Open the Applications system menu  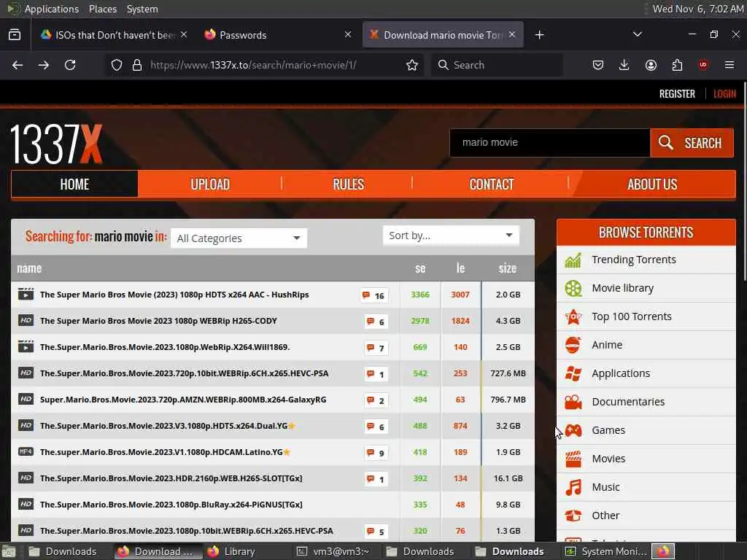click(x=52, y=9)
